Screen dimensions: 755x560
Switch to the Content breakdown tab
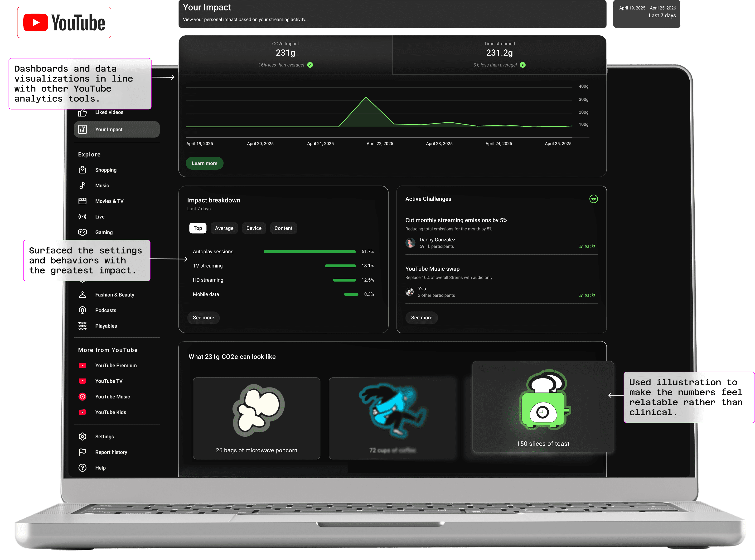point(283,228)
